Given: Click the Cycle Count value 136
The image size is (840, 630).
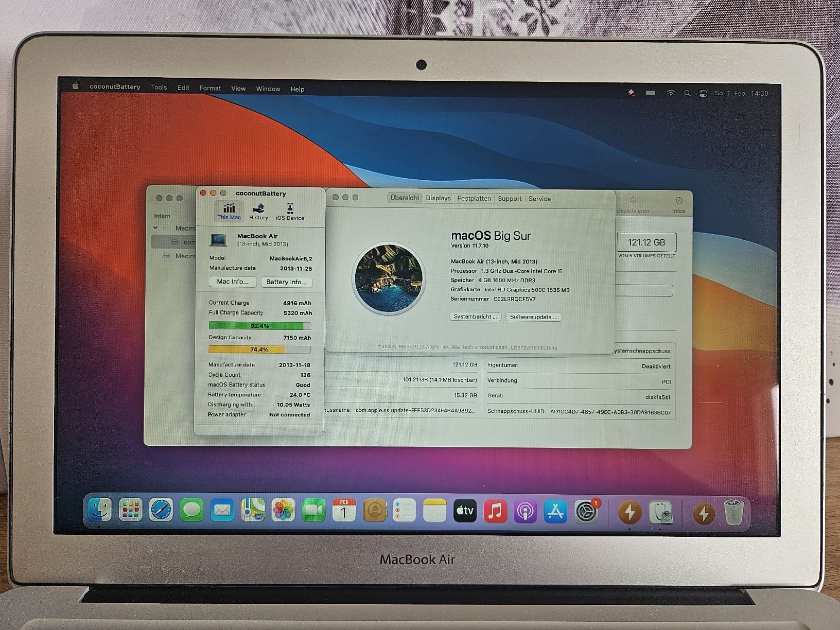Looking at the screenshot, I should [305, 375].
